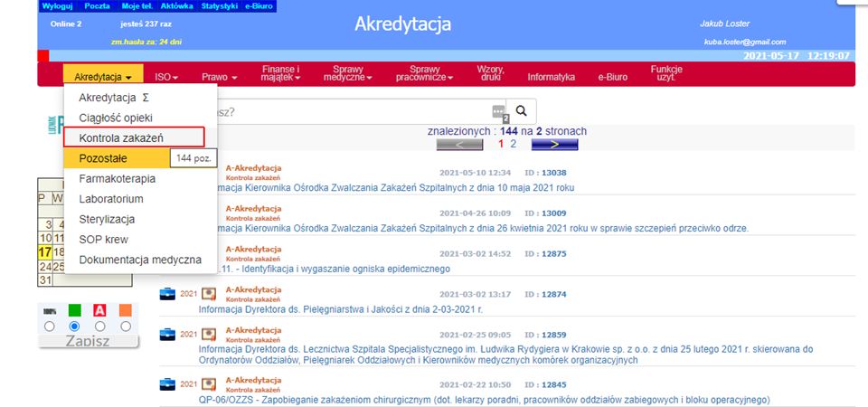The width and height of the screenshot is (868, 407).
Task: Click the green color swatch
Action: pos(75,310)
